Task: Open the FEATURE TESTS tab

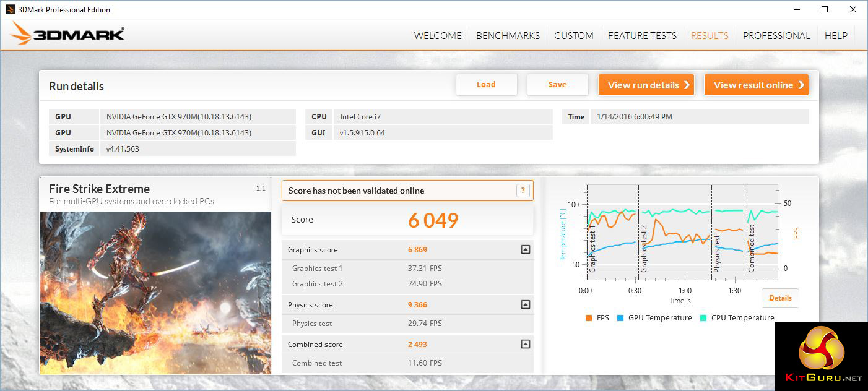Action: pyautogui.click(x=642, y=36)
